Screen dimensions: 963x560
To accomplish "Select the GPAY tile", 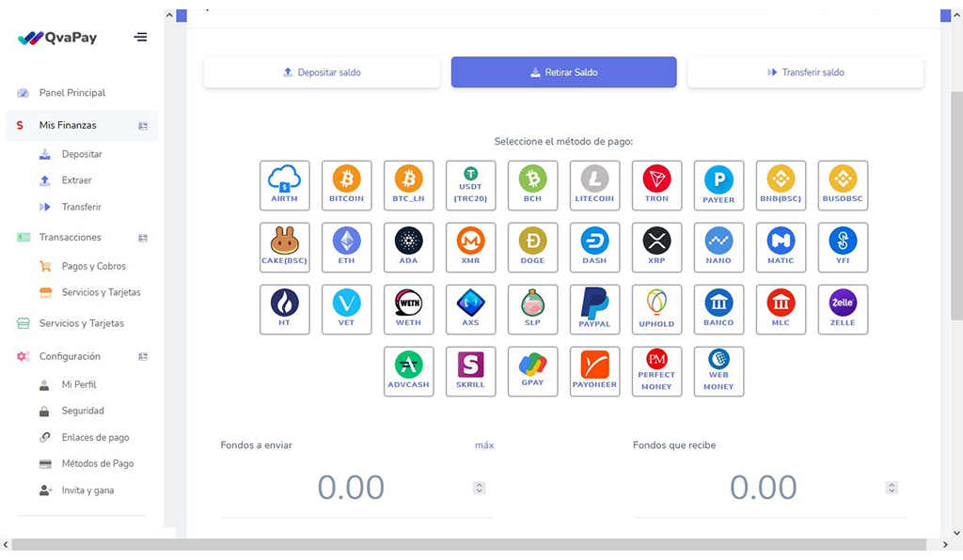I will [532, 371].
